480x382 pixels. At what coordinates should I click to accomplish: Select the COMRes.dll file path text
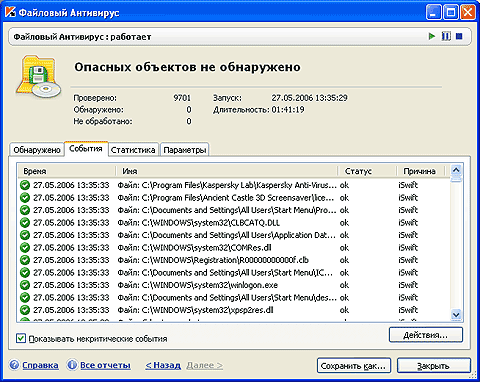(194, 248)
